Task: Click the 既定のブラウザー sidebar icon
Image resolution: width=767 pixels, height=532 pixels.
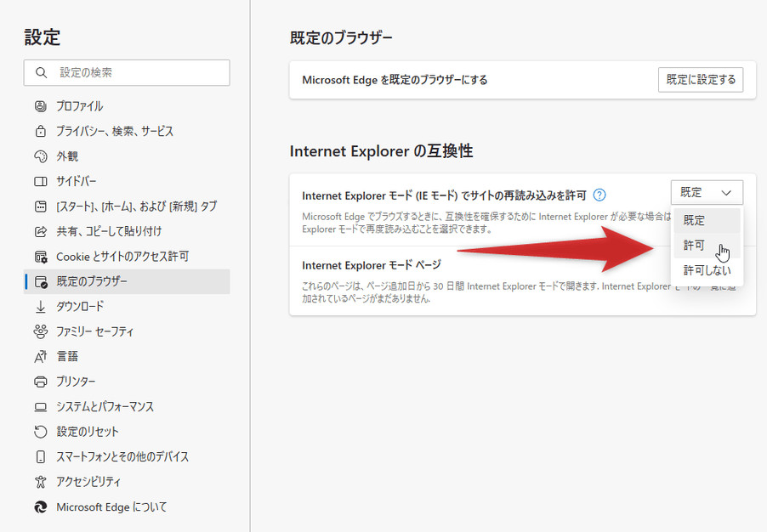Action: click(x=41, y=281)
